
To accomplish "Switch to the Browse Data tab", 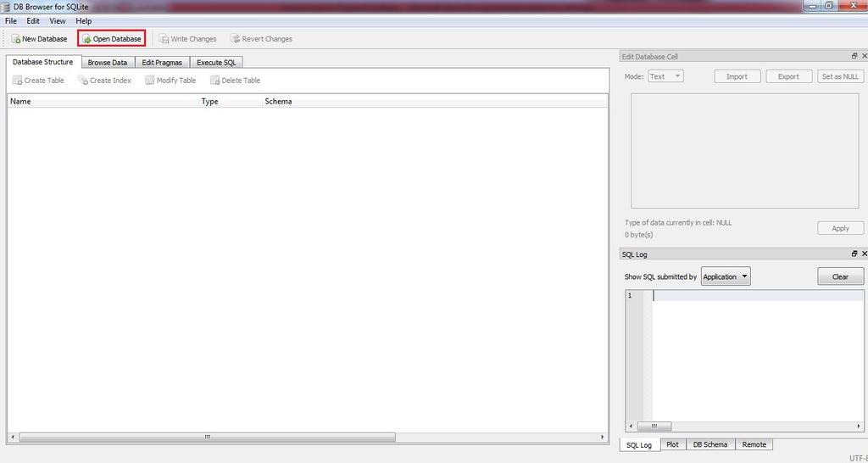I will [108, 63].
